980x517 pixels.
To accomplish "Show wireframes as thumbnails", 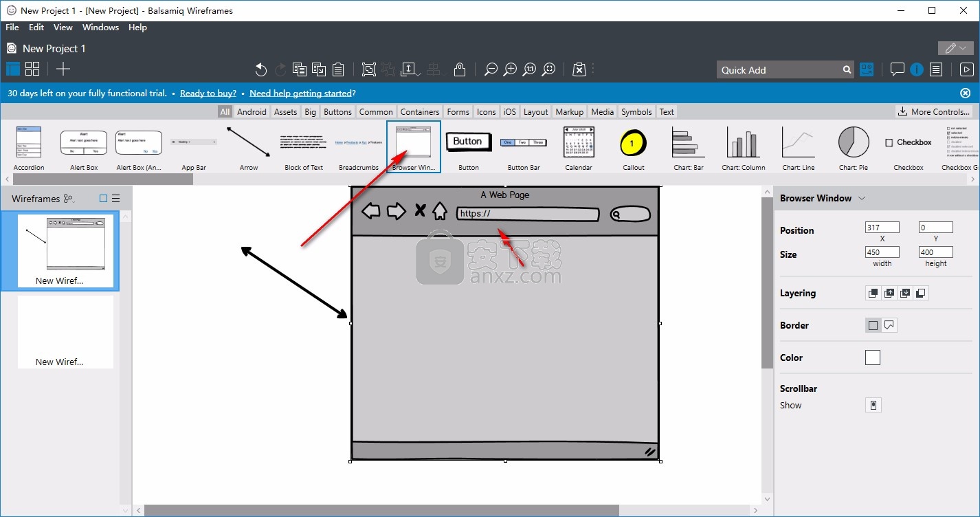I will (x=104, y=199).
